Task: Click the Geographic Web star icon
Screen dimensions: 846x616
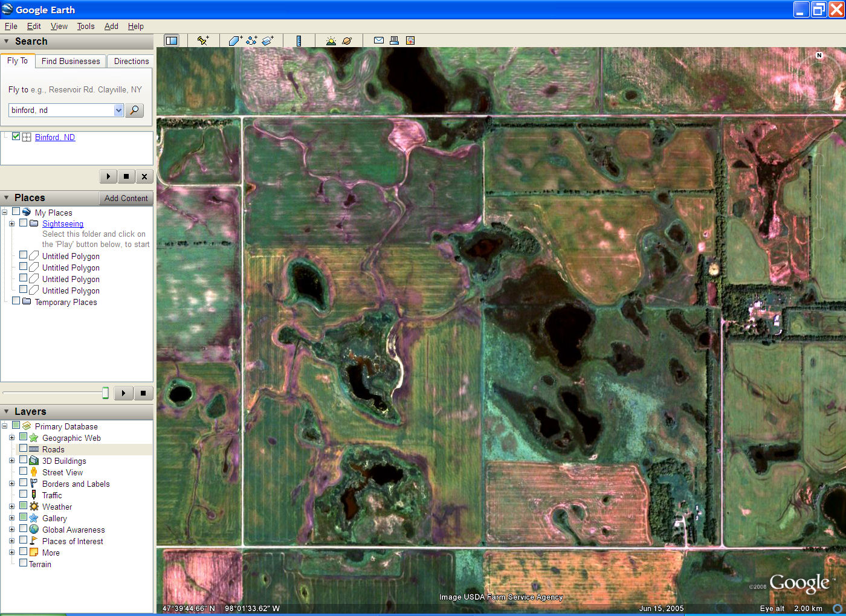Action: point(34,438)
